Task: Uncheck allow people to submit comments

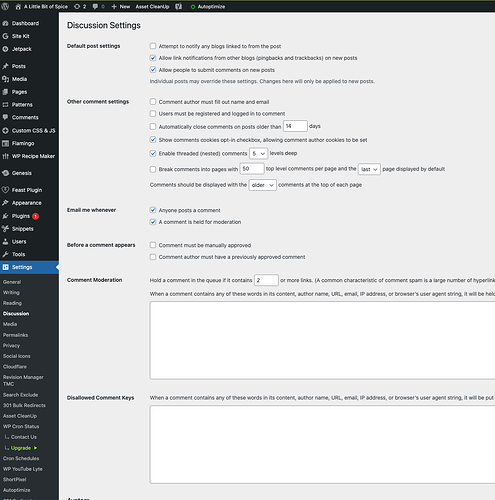Action: pos(153,70)
